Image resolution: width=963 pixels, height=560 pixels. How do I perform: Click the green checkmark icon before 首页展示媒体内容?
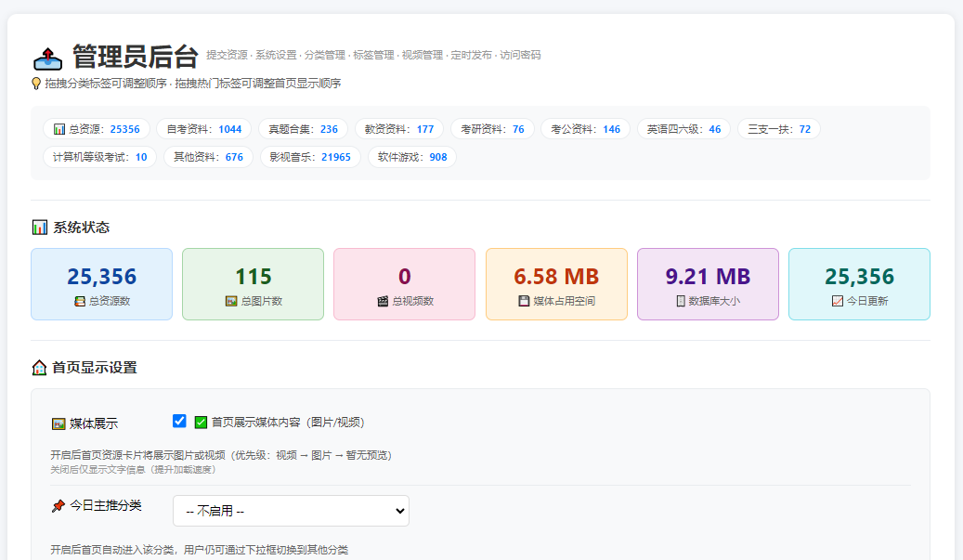201,422
